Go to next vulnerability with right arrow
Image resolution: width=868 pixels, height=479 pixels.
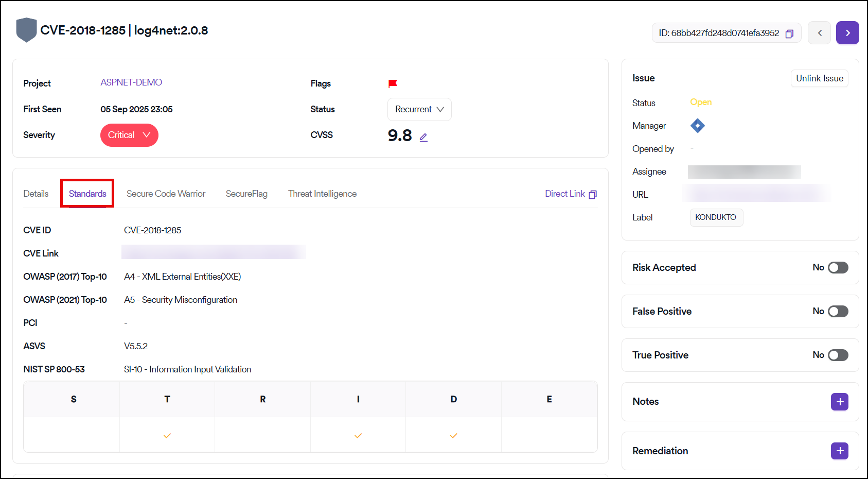click(x=847, y=33)
